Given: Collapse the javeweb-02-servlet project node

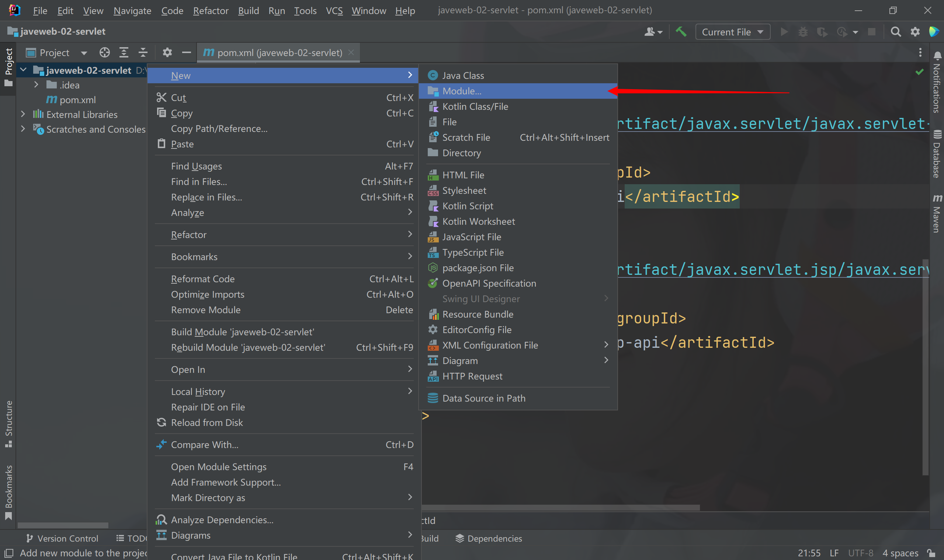Looking at the screenshot, I should coord(23,70).
